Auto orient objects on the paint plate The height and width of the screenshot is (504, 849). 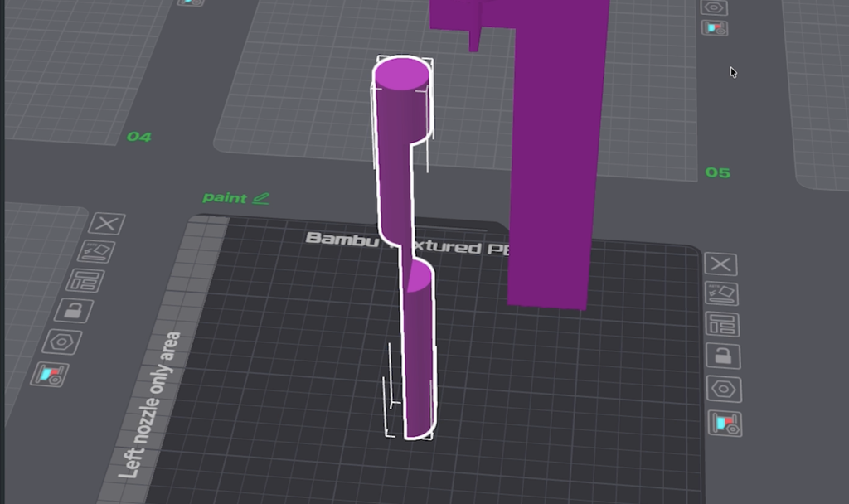722,294
